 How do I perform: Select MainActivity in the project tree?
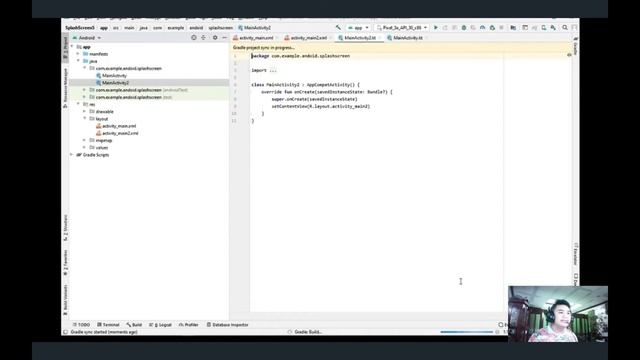point(114,76)
